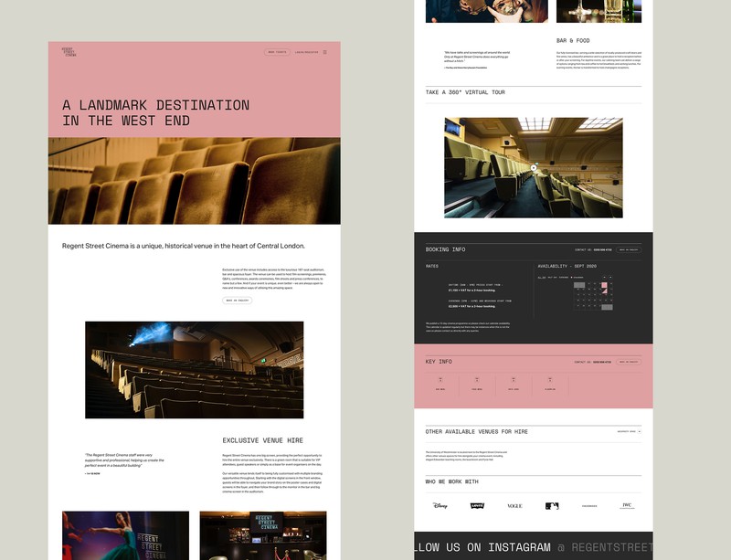Click Book Tickets button in header
731x560 pixels.
[x=277, y=53]
